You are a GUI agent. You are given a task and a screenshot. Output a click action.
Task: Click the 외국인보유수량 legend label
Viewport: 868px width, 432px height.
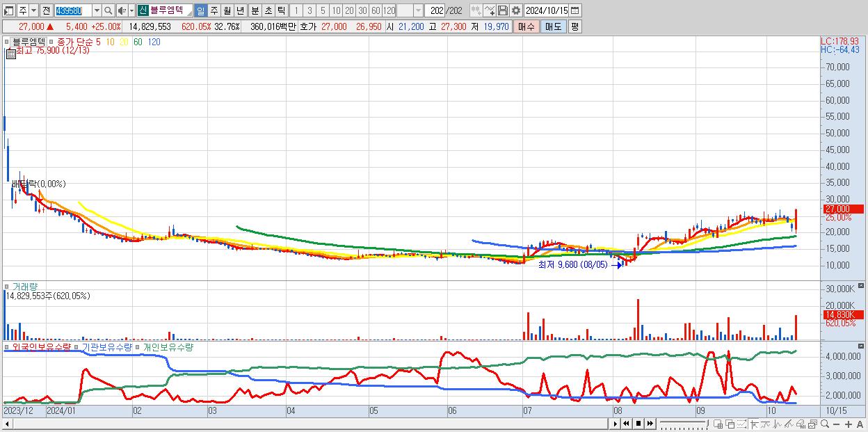[41, 346]
